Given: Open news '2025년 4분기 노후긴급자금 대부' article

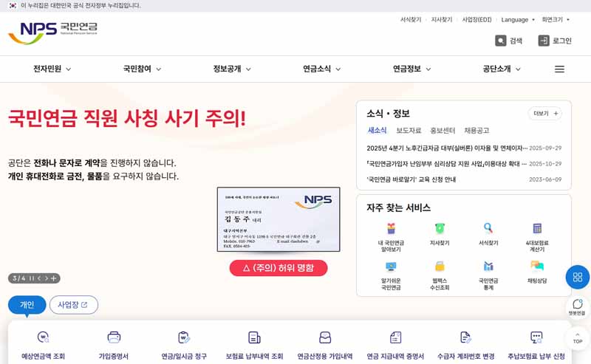Looking at the screenshot, I should coord(447,148).
